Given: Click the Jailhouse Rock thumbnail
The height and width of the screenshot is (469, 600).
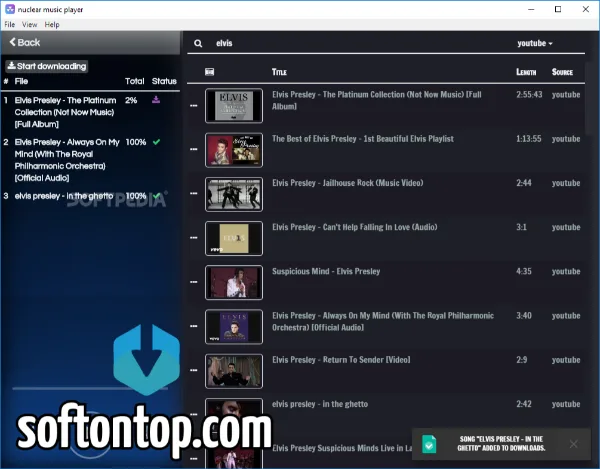Looking at the screenshot, I should click(234, 194).
